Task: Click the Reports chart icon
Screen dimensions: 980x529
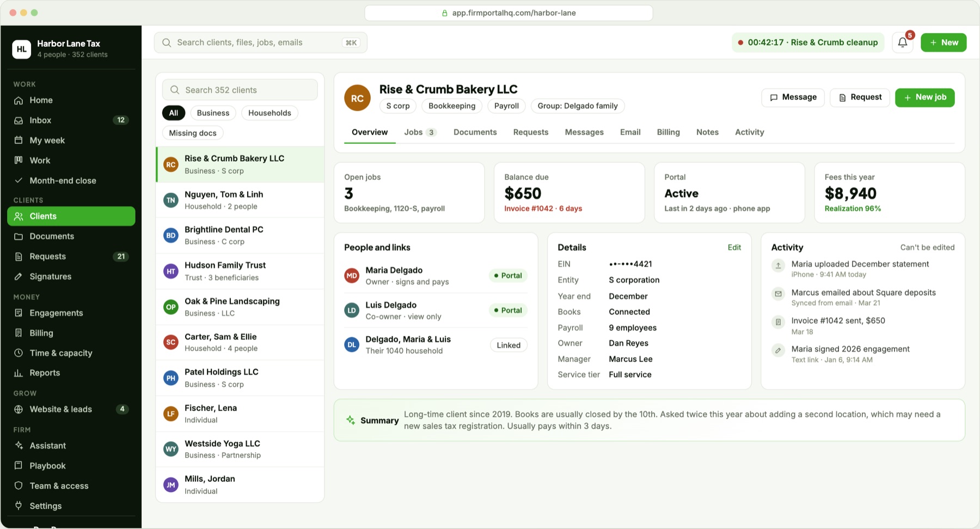Action: pos(19,373)
